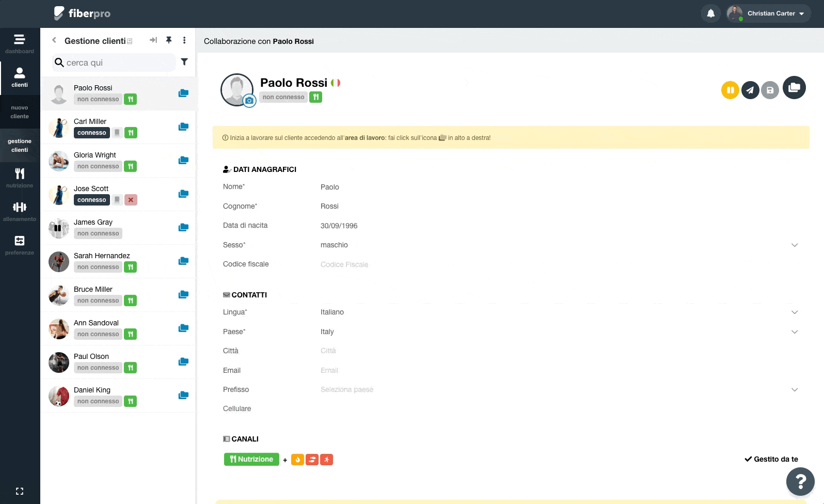Open Christian Carter user menu
Image resolution: width=824 pixels, height=504 pixels.
(x=768, y=13)
